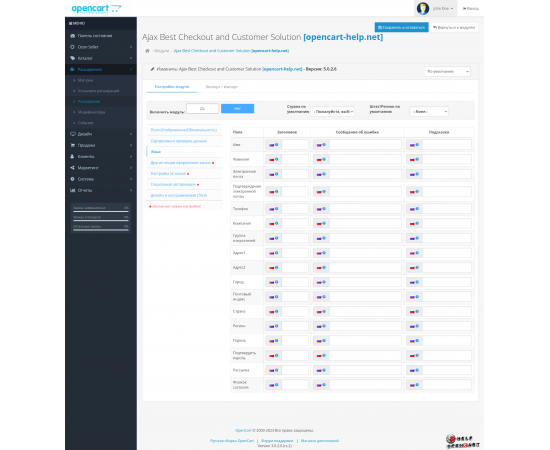Click the Система gear icon

click(x=73, y=179)
